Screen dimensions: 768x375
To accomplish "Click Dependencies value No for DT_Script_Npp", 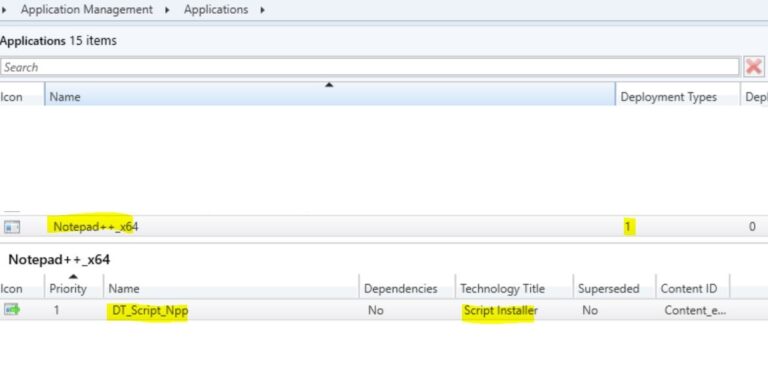I will pyautogui.click(x=375, y=310).
